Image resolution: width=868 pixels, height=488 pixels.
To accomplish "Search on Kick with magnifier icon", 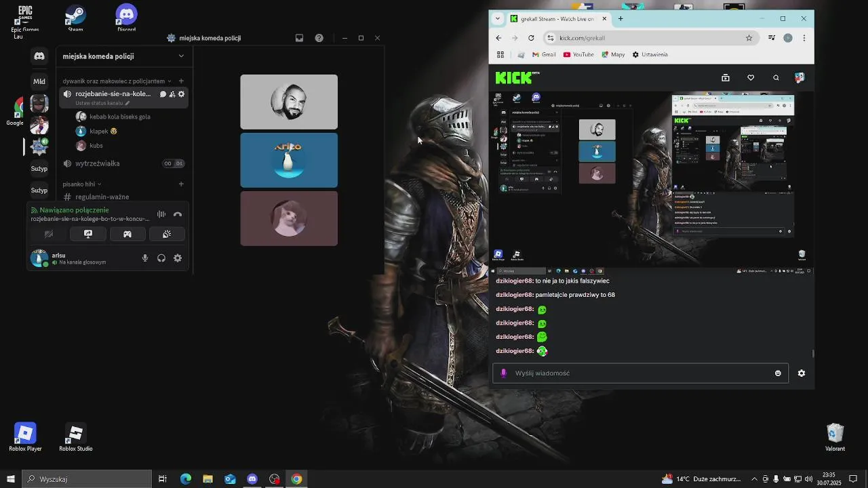I will coord(776,78).
